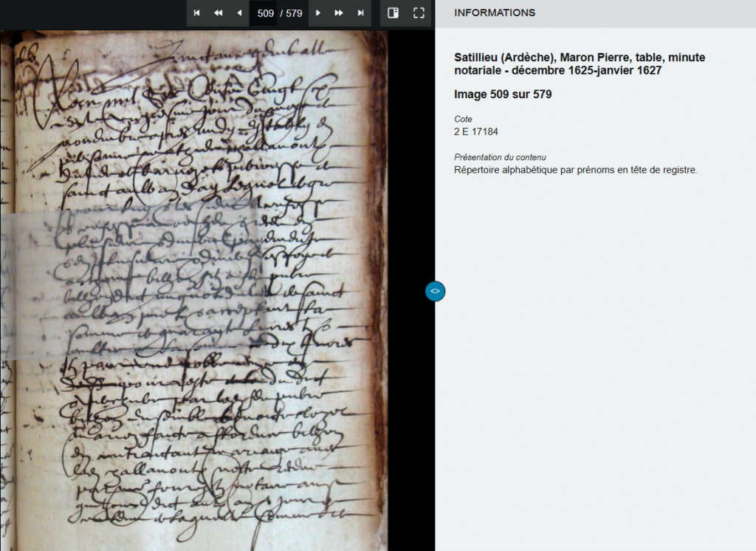Advance to the next image

click(318, 13)
